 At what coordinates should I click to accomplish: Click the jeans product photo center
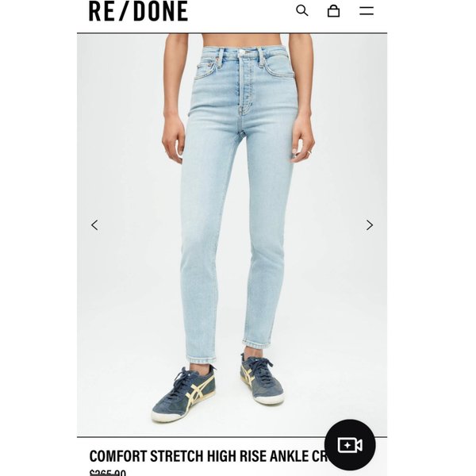[x=232, y=235]
